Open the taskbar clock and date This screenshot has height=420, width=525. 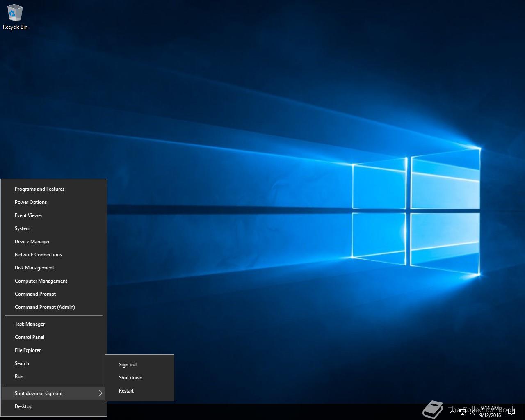490,412
